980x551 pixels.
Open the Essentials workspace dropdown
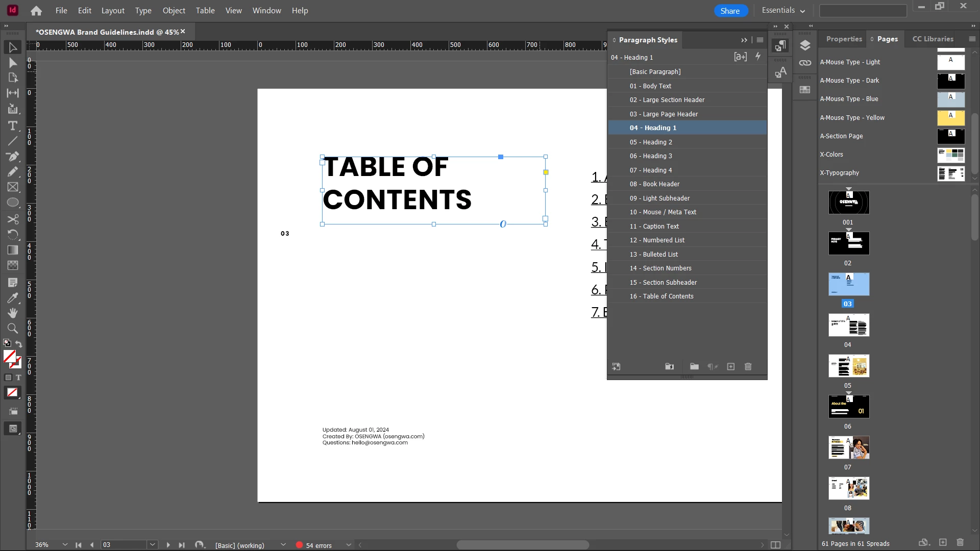pos(783,11)
